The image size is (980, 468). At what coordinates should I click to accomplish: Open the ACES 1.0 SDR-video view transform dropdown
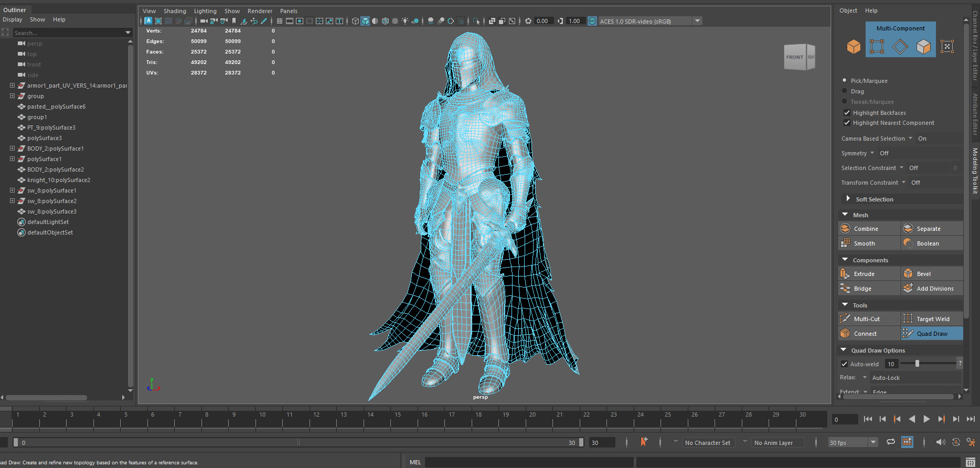click(x=697, y=21)
